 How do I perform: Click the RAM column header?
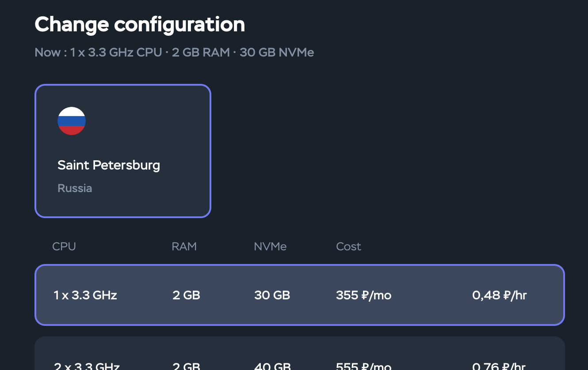tap(184, 246)
